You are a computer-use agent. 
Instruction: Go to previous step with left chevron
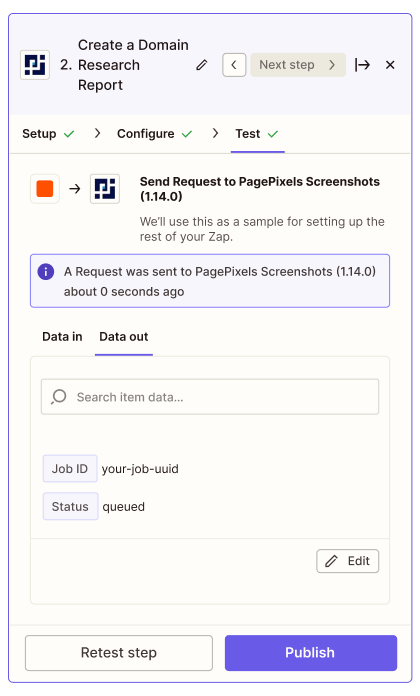(234, 65)
